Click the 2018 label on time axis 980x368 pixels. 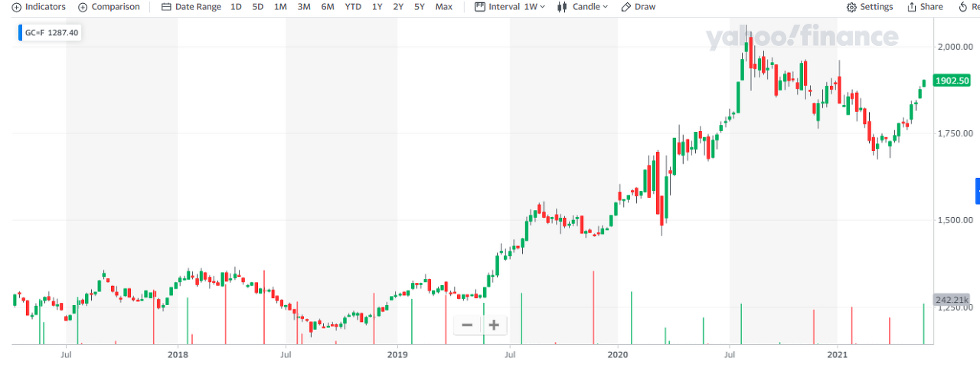[x=178, y=354]
